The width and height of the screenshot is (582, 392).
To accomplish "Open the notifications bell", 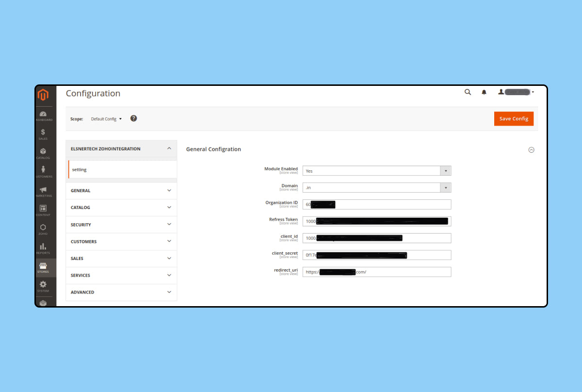I will coord(484,92).
